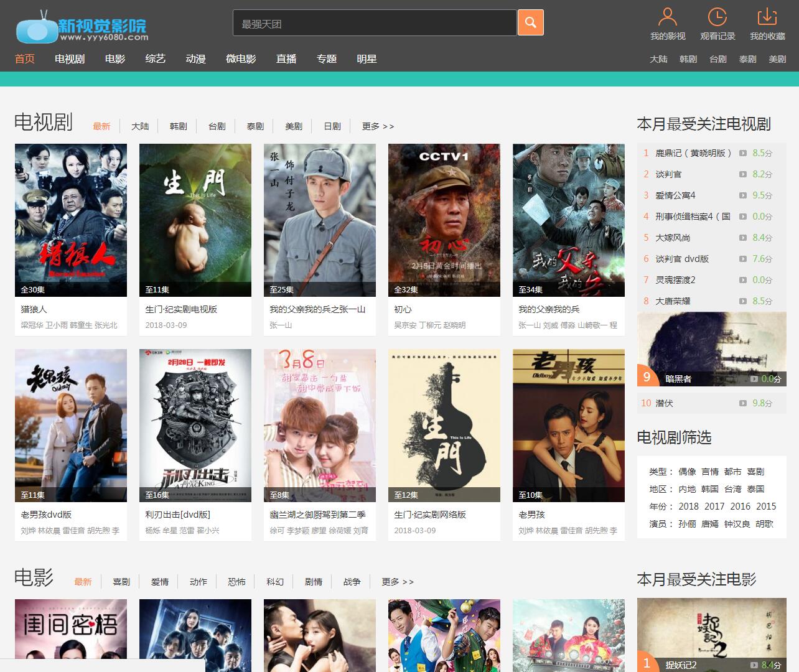Select 日剧 tab in 电视剧 section
Image resolution: width=799 pixels, height=672 pixels.
[332, 126]
